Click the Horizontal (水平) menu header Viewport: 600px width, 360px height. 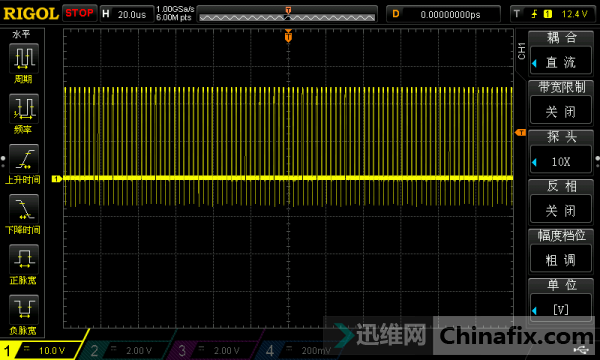[21, 34]
